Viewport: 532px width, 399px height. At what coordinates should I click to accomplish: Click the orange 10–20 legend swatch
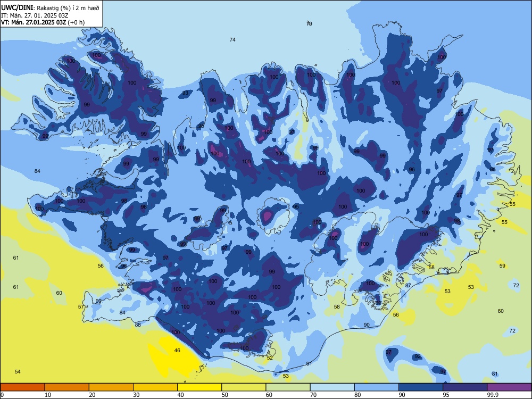point(67,387)
